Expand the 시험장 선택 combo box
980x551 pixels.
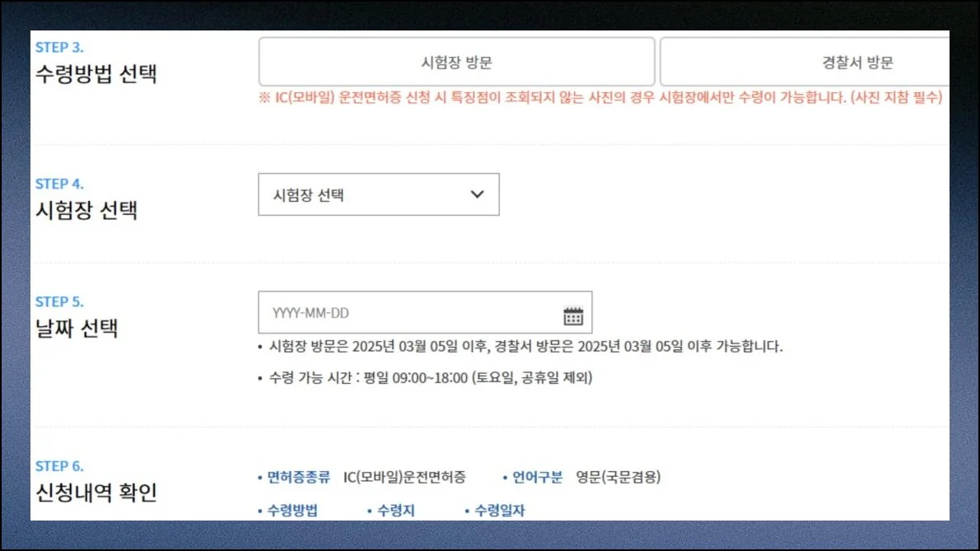(x=378, y=194)
